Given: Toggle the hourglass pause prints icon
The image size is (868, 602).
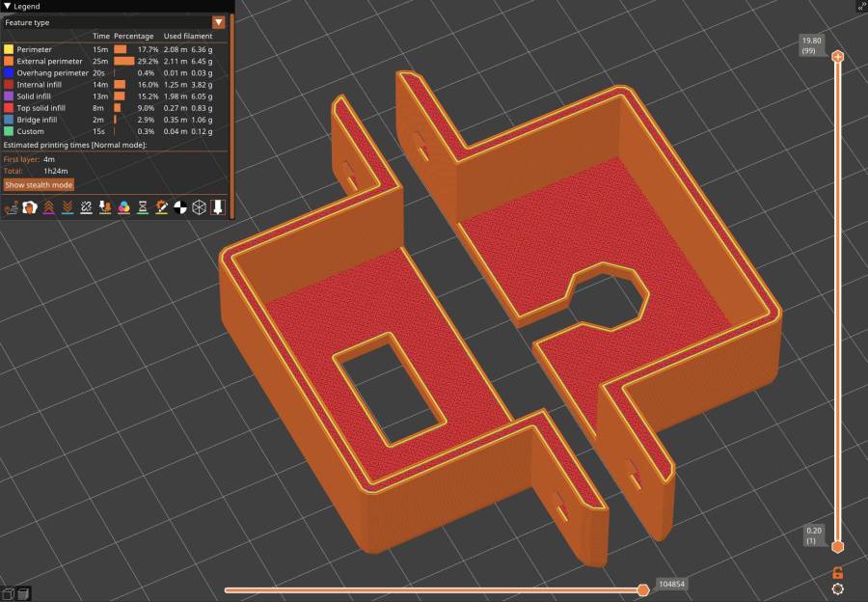Looking at the screenshot, I should 142,207.
